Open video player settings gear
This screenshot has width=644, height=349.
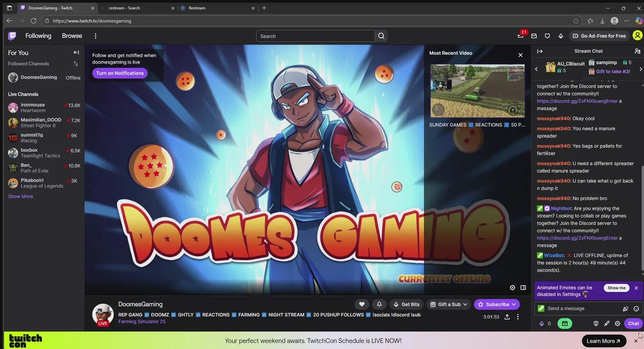pyautogui.click(x=512, y=287)
